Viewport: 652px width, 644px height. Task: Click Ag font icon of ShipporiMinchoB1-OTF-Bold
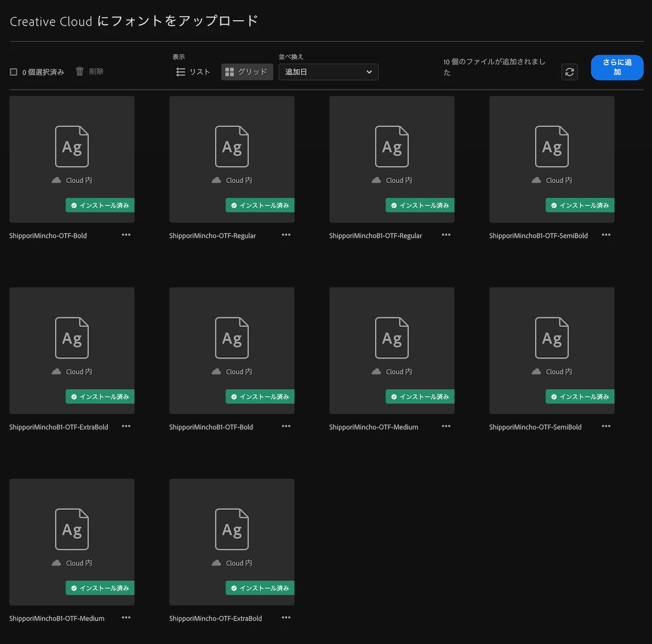pyautogui.click(x=232, y=338)
